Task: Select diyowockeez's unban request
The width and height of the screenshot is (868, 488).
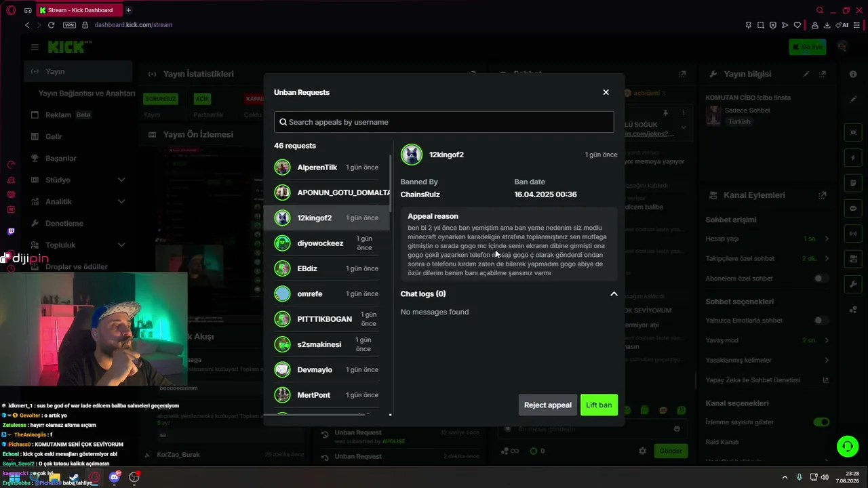Action: (326, 243)
